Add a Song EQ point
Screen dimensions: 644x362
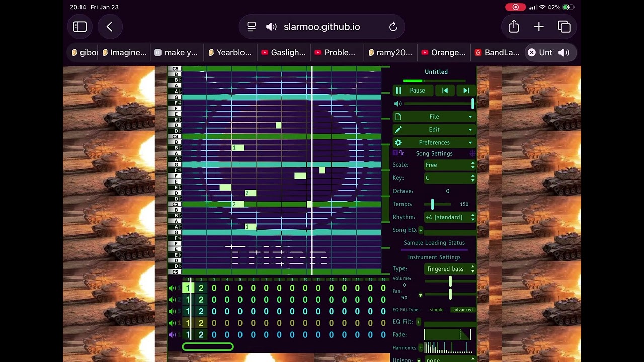[x=421, y=230]
